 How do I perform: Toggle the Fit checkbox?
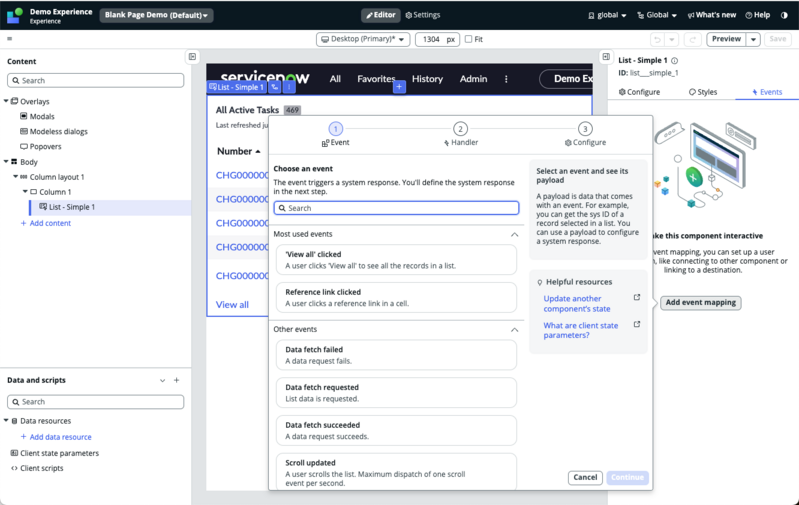[468, 39]
